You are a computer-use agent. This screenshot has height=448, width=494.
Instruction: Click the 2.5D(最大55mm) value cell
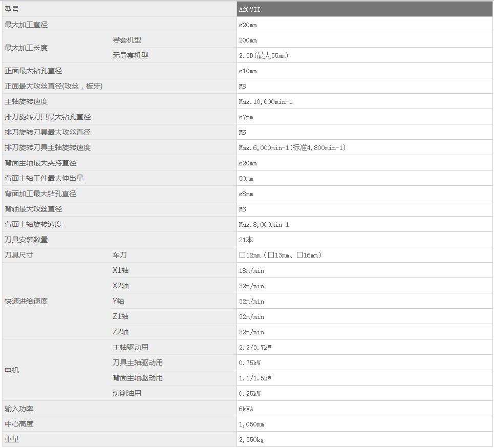(x=264, y=55)
